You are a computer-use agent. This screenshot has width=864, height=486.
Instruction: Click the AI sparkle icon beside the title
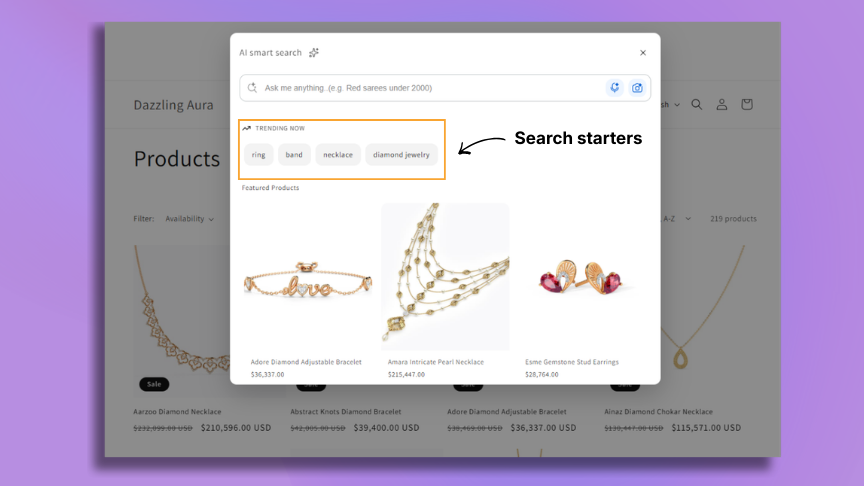coord(314,53)
